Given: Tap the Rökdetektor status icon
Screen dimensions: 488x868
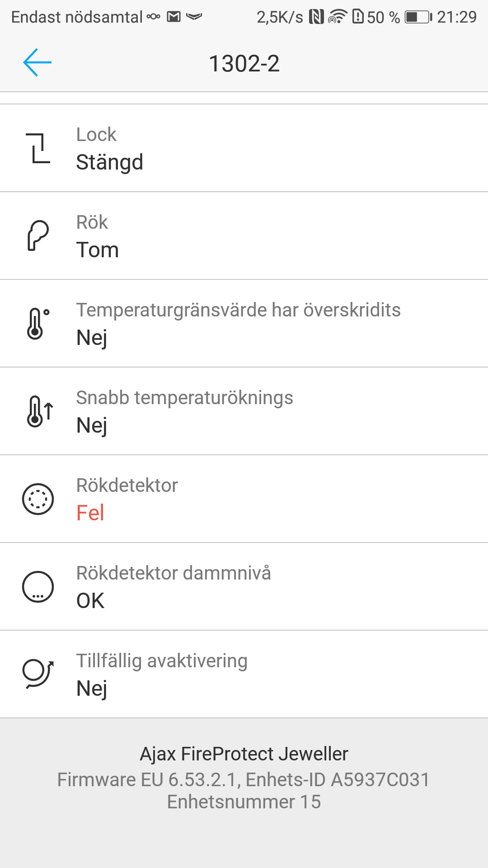Looking at the screenshot, I should [38, 499].
